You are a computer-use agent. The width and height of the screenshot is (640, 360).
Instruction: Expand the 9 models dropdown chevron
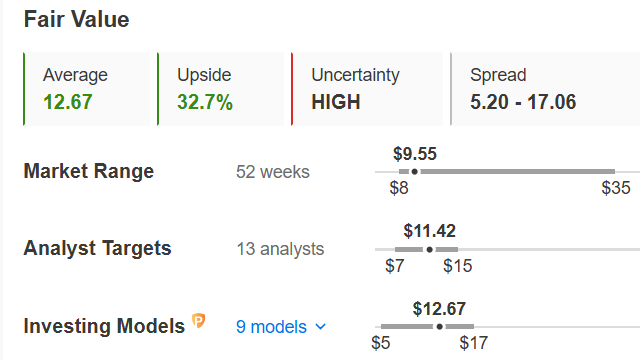[x=321, y=327]
